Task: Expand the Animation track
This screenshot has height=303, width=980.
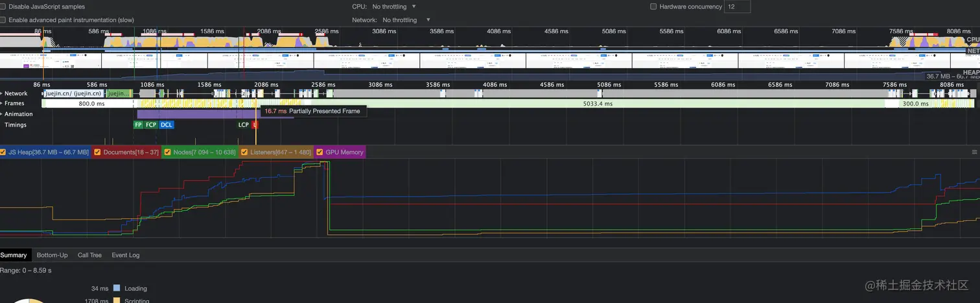Action: pyautogui.click(x=2, y=114)
